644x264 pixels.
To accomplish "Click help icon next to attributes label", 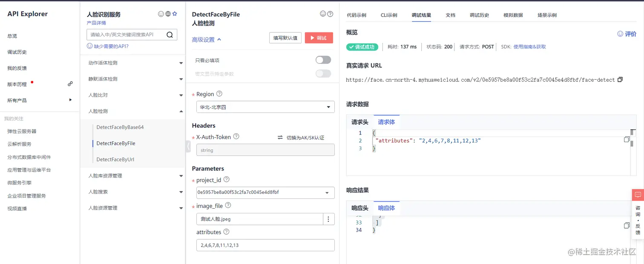I will click(x=226, y=232).
